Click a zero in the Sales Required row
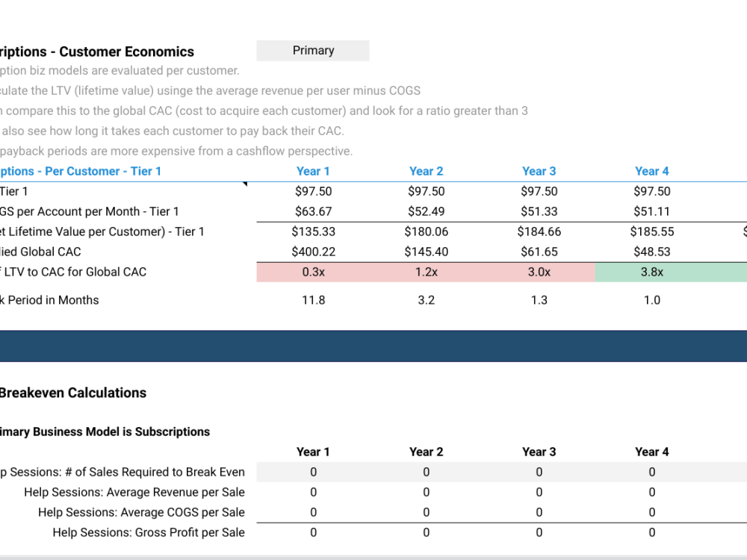 click(313, 472)
